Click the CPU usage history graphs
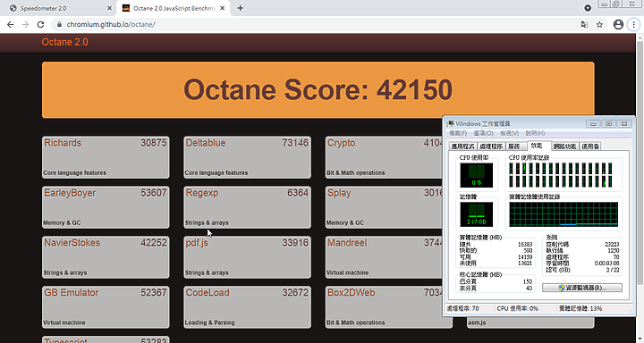The width and height of the screenshot is (644, 343). point(561,175)
